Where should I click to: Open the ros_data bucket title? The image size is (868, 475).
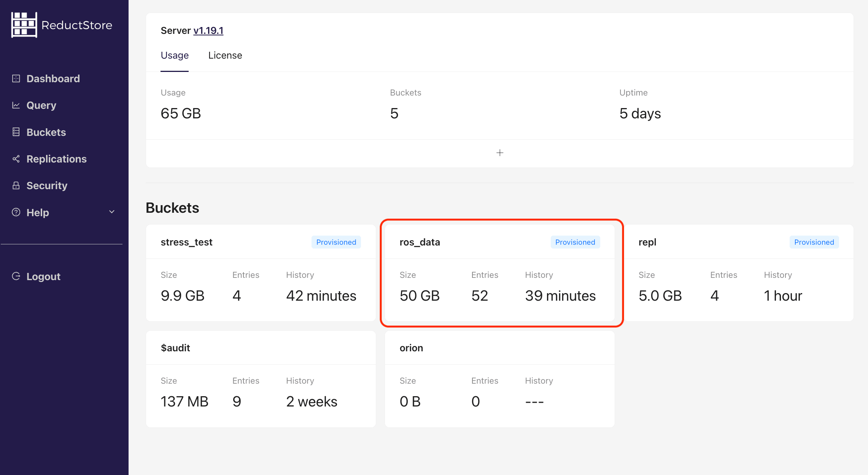[x=420, y=242]
